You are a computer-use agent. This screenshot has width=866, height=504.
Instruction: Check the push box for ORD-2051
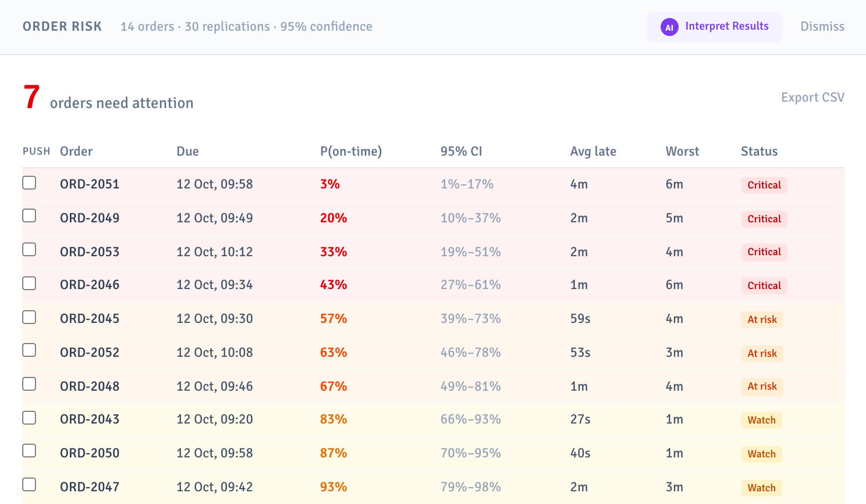pos(29,183)
